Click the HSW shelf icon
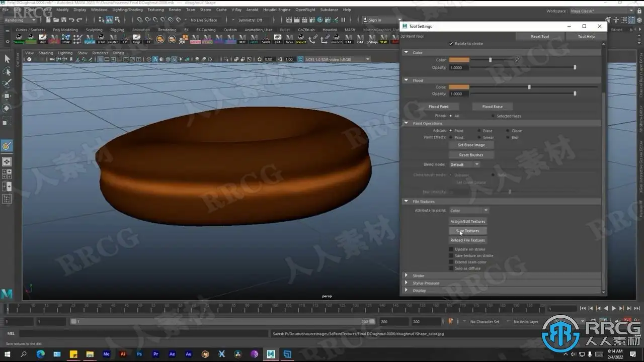Image resolution: width=644 pixels, height=362 pixels. point(66,40)
